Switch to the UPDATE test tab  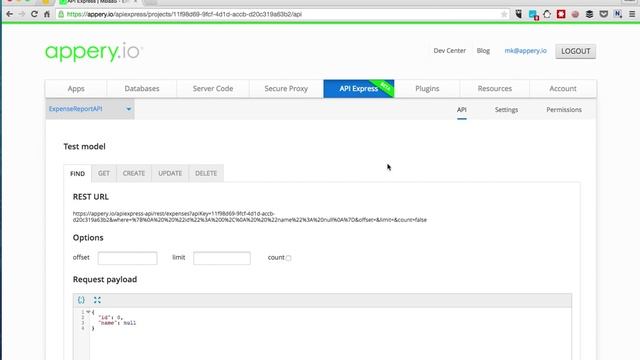(x=170, y=173)
